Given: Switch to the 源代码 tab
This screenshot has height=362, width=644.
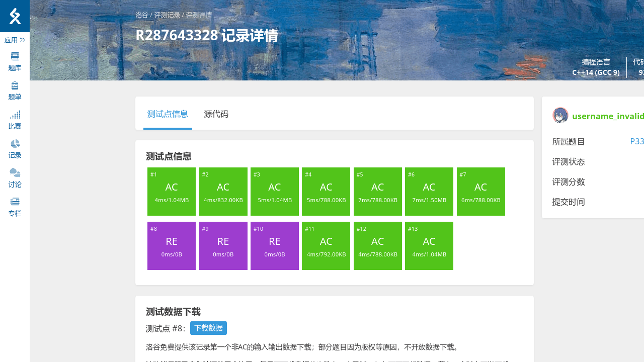Looking at the screenshot, I should (216, 114).
